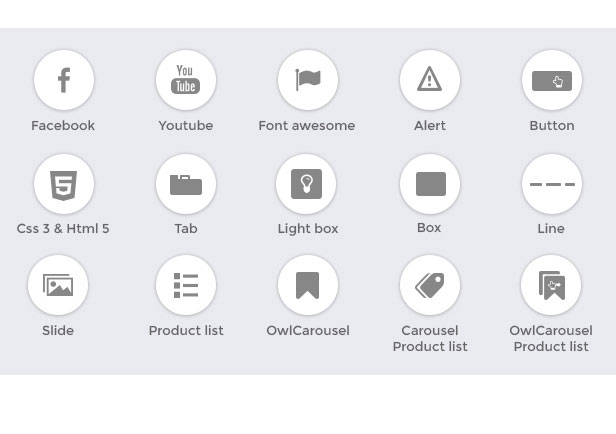
Task: Click the Facebook element icon
Action: 64,80
